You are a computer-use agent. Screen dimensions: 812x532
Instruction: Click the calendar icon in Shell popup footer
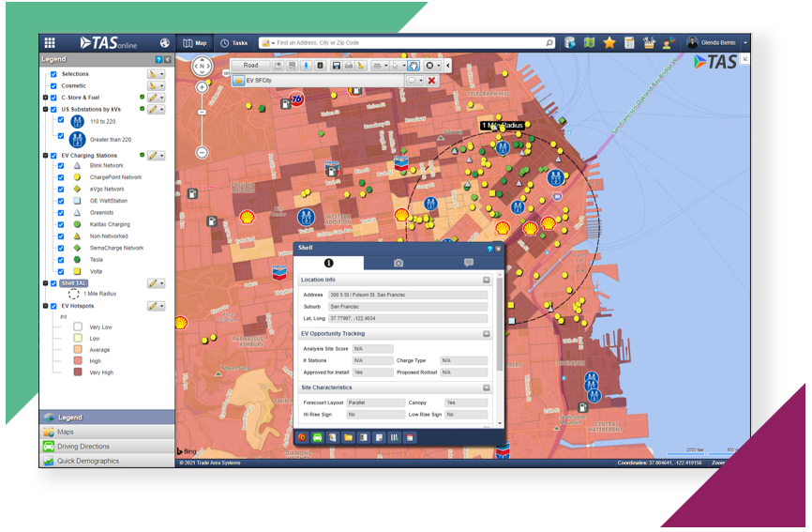(x=410, y=438)
